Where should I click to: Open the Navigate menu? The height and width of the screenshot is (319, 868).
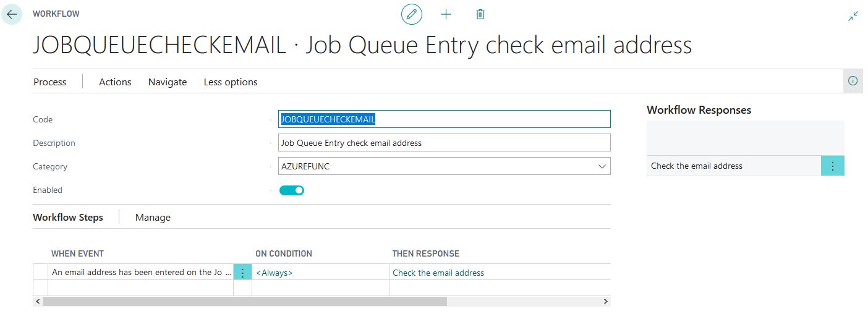click(x=168, y=82)
